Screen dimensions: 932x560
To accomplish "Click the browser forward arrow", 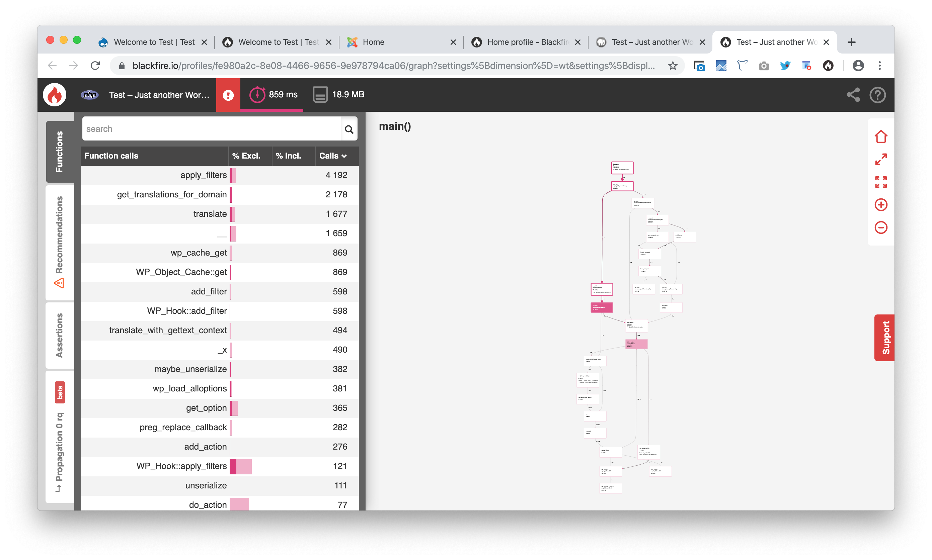I will (x=74, y=66).
